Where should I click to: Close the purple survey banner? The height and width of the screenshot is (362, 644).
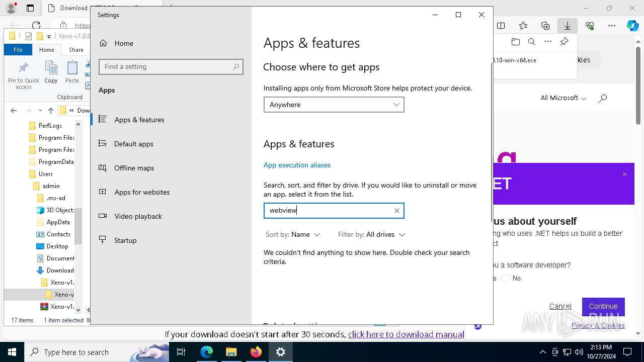tap(624, 174)
